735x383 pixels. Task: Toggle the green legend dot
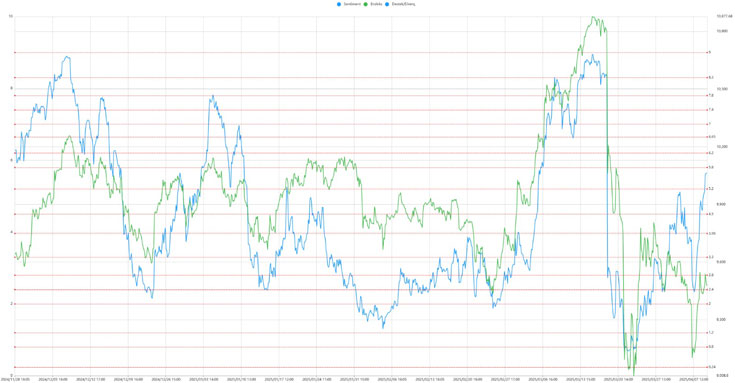pos(366,4)
